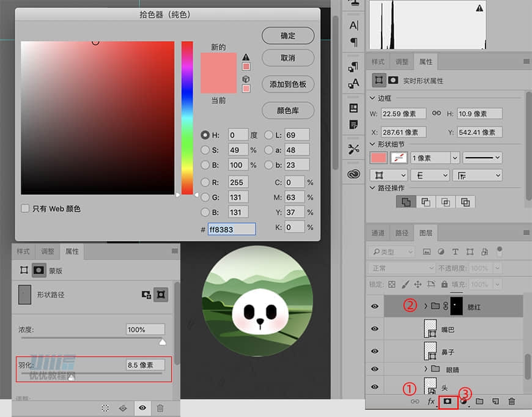This screenshot has height=417, width=532.
Task: Switch to the 通道 channels tab
Action: pyautogui.click(x=378, y=233)
